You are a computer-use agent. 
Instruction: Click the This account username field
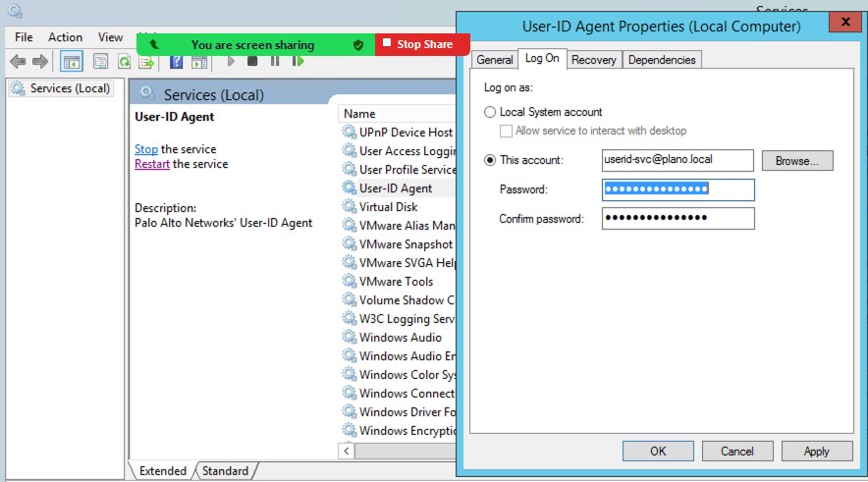(678, 160)
